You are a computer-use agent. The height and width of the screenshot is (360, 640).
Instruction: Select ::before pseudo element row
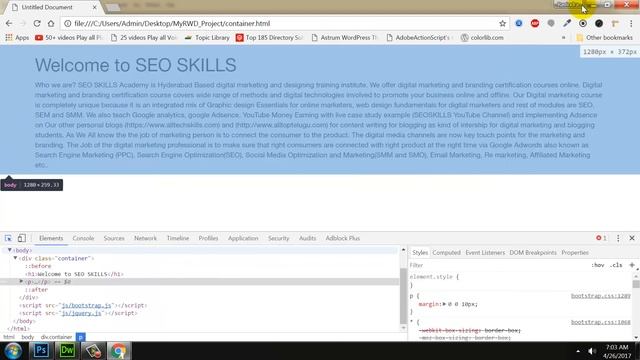pos(38,266)
